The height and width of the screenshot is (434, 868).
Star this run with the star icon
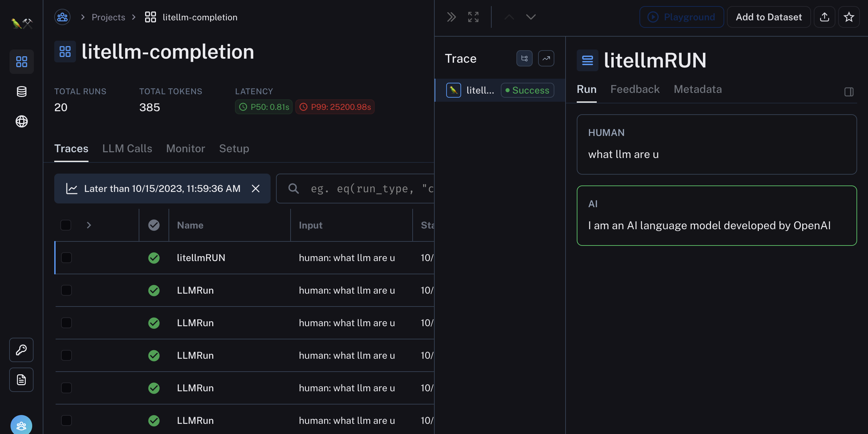pyautogui.click(x=849, y=17)
